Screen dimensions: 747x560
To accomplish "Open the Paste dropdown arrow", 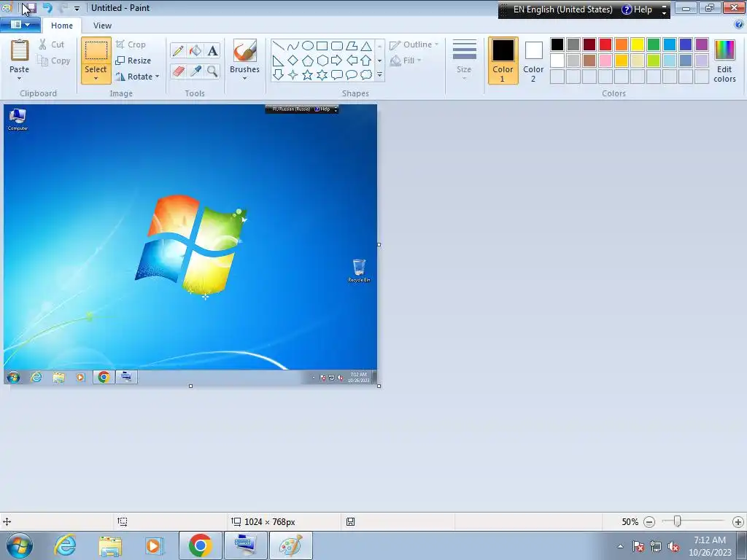I will click(20, 78).
